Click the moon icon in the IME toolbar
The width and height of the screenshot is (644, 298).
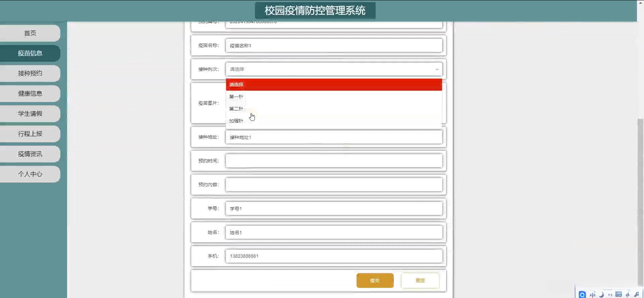(601, 295)
